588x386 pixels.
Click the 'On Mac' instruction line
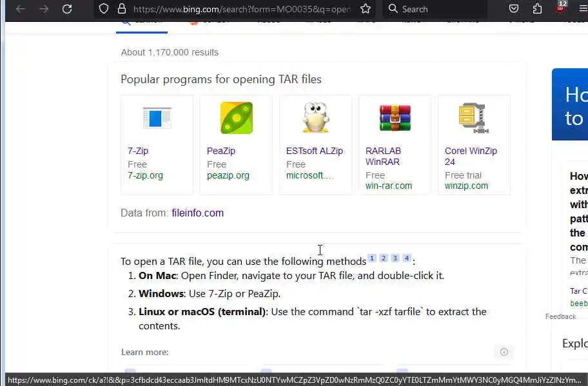click(x=291, y=276)
